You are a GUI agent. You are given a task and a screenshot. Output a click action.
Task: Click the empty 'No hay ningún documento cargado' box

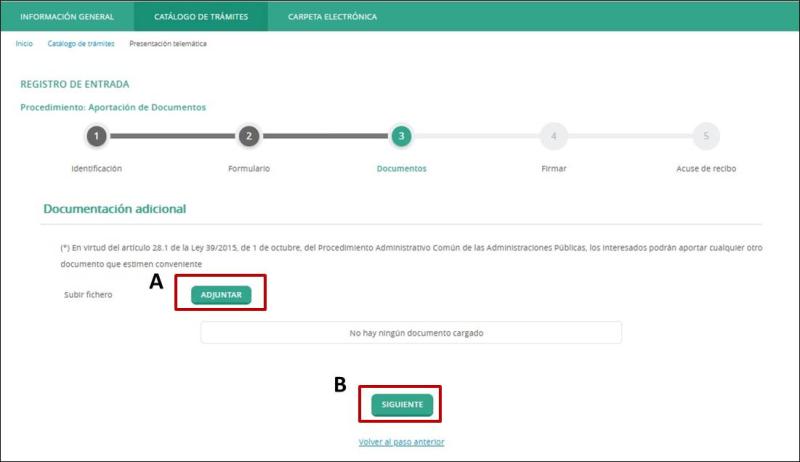pyautogui.click(x=411, y=332)
